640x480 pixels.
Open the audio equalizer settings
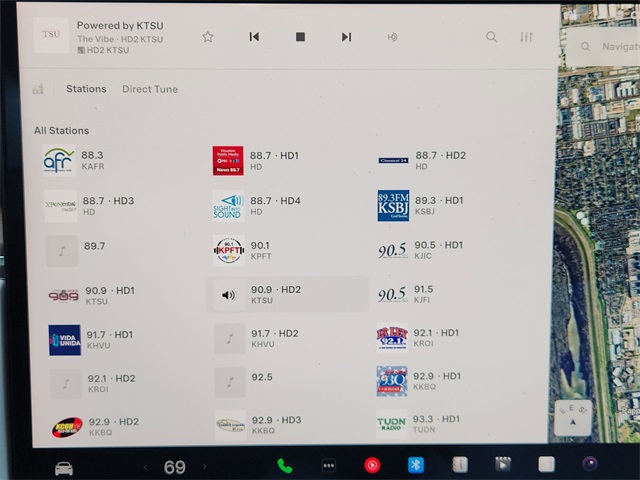pos(526,37)
